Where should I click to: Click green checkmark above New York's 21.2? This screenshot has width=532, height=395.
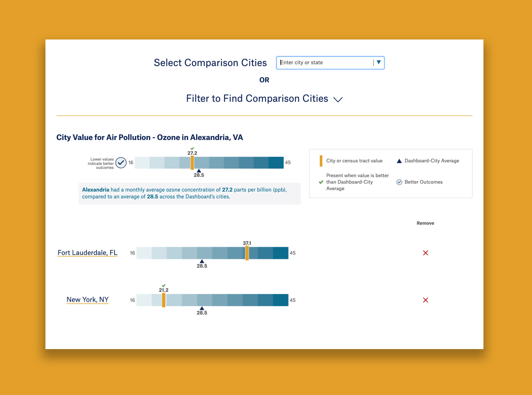coord(164,285)
